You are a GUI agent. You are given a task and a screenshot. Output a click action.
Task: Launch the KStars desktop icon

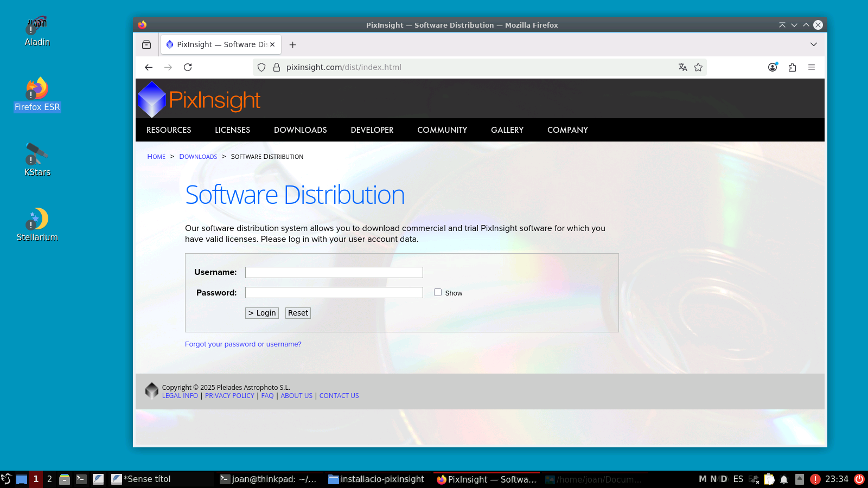point(37,159)
